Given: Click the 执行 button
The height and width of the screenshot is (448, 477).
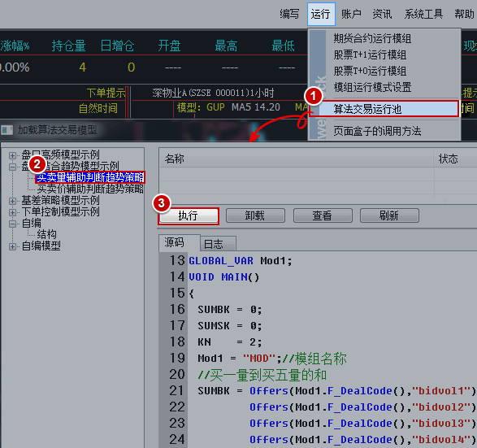Looking at the screenshot, I should point(189,215).
